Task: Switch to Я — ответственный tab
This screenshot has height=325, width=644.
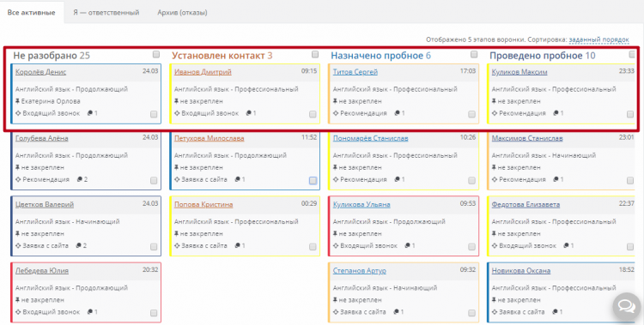Action: tap(106, 12)
